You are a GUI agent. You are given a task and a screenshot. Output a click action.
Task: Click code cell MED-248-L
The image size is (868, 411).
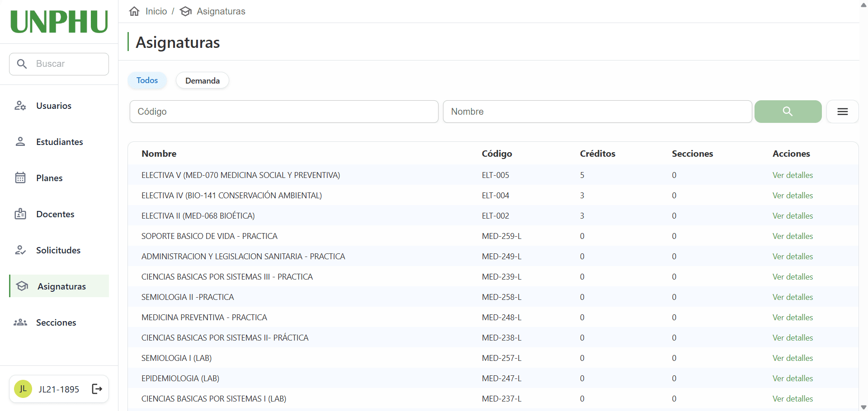501,318
